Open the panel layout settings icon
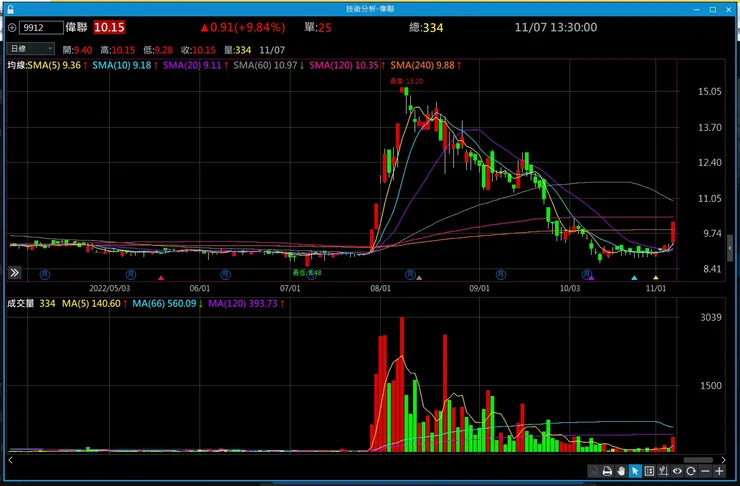 pos(649,471)
